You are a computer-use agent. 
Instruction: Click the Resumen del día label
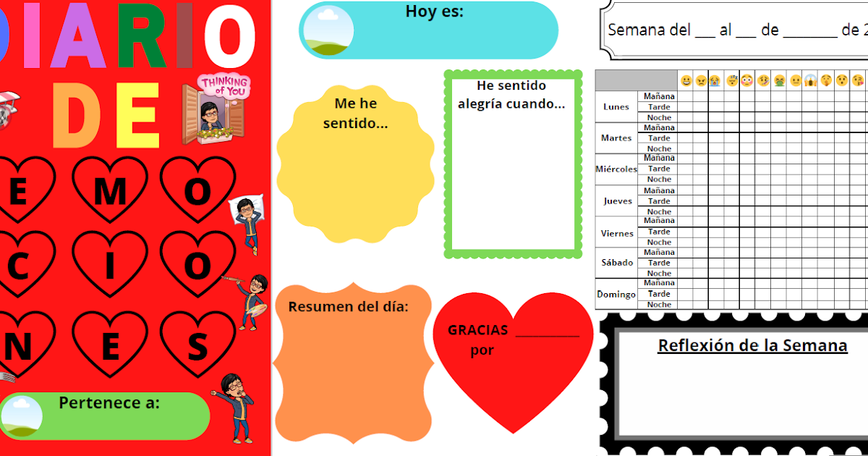pyautogui.click(x=349, y=306)
